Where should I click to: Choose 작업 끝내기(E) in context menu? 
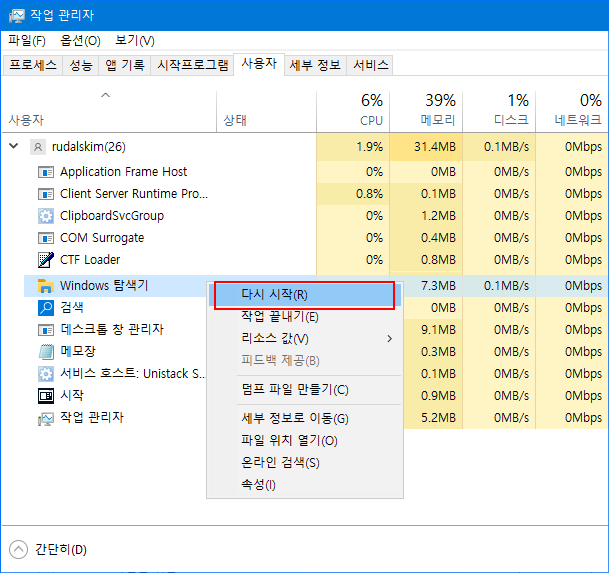pyautogui.click(x=304, y=317)
